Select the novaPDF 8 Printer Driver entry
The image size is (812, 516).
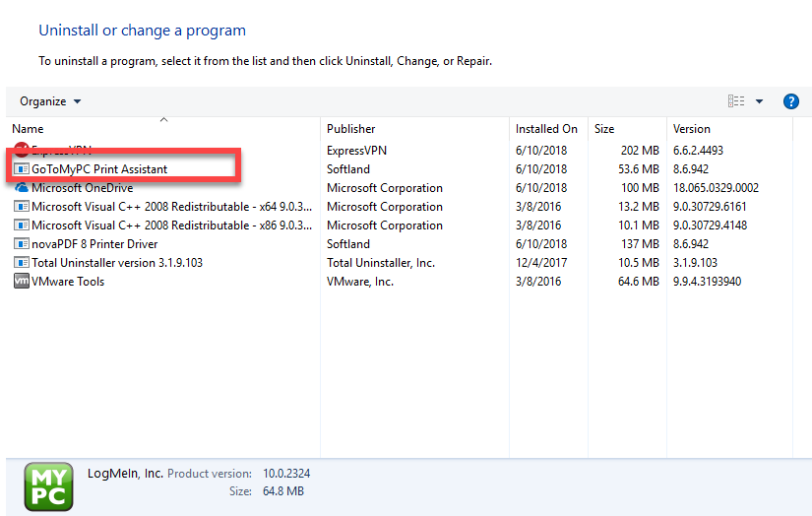pos(94,243)
